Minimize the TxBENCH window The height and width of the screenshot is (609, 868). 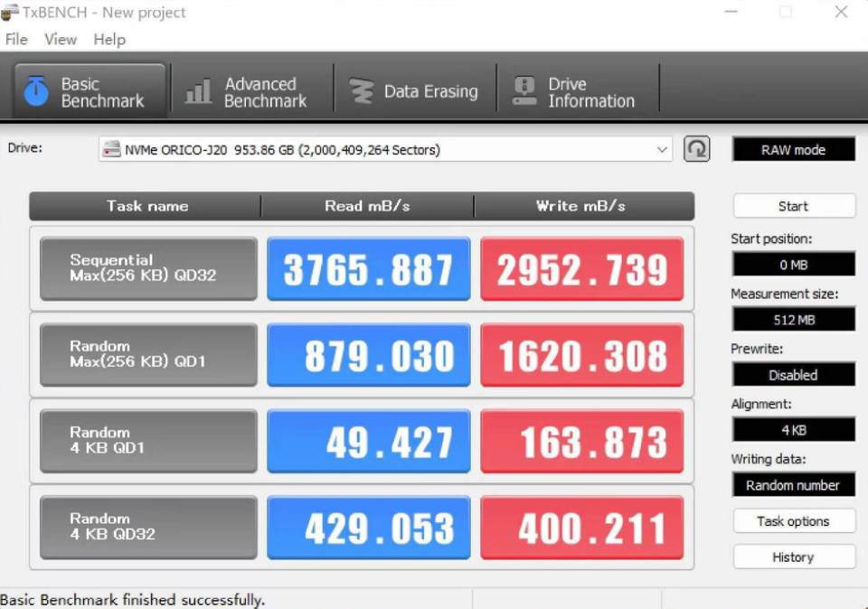tap(731, 12)
